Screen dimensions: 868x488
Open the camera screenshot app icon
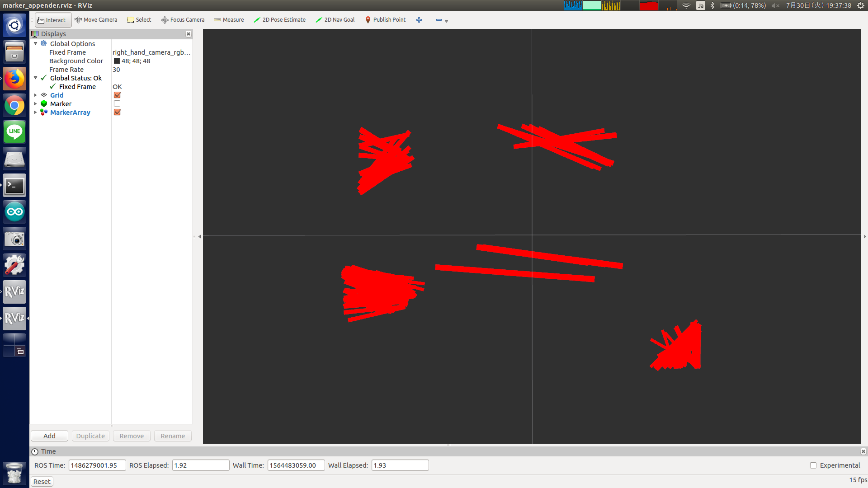pos(14,239)
